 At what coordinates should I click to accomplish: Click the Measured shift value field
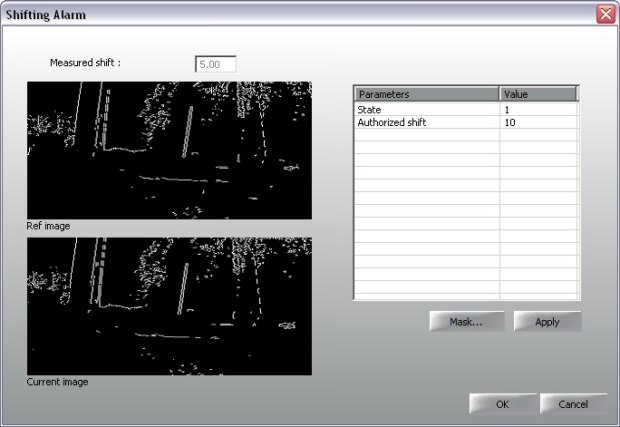[216, 66]
